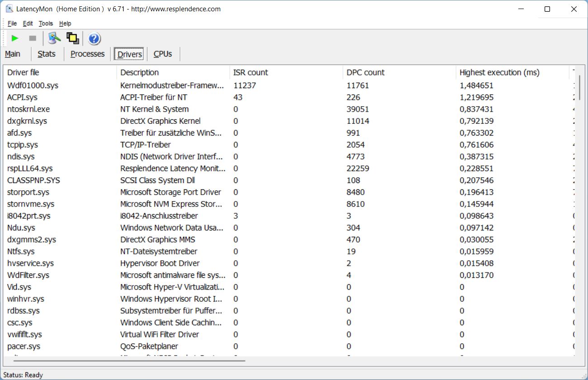Screen dimensions: 588x380
Task: Open the Tools menu
Action: [46, 23]
